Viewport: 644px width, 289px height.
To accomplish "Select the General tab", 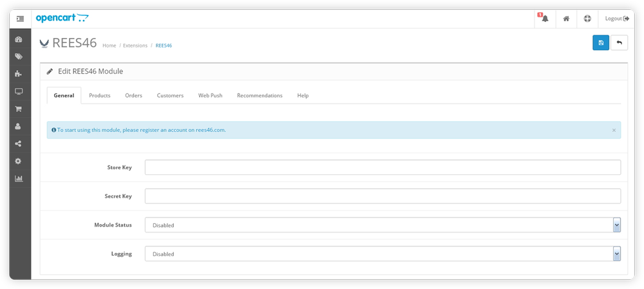I will 64,95.
